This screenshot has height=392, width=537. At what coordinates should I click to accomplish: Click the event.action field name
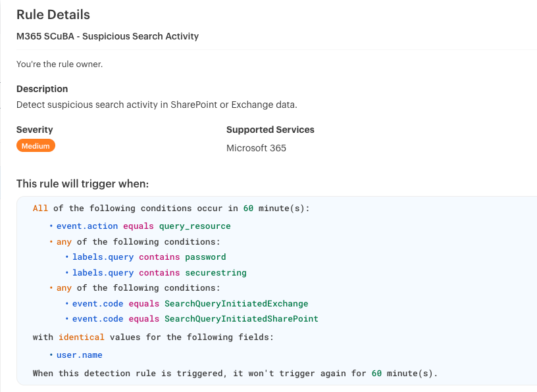(87, 226)
